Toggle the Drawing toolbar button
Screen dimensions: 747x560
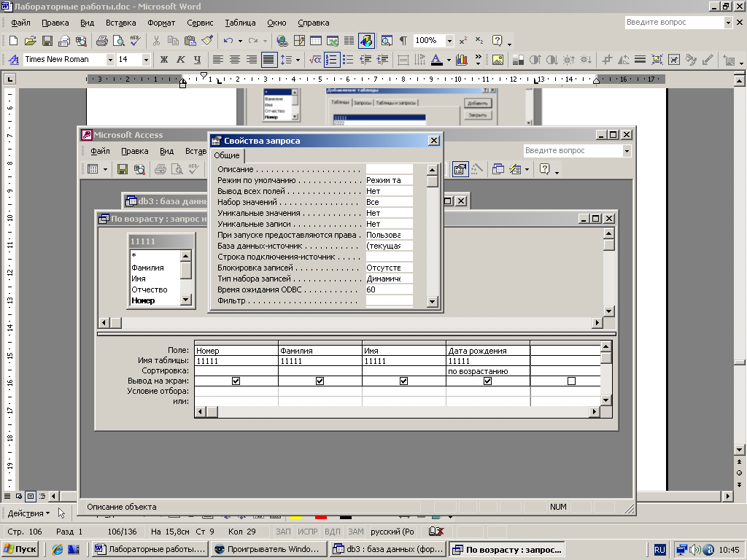(366, 41)
